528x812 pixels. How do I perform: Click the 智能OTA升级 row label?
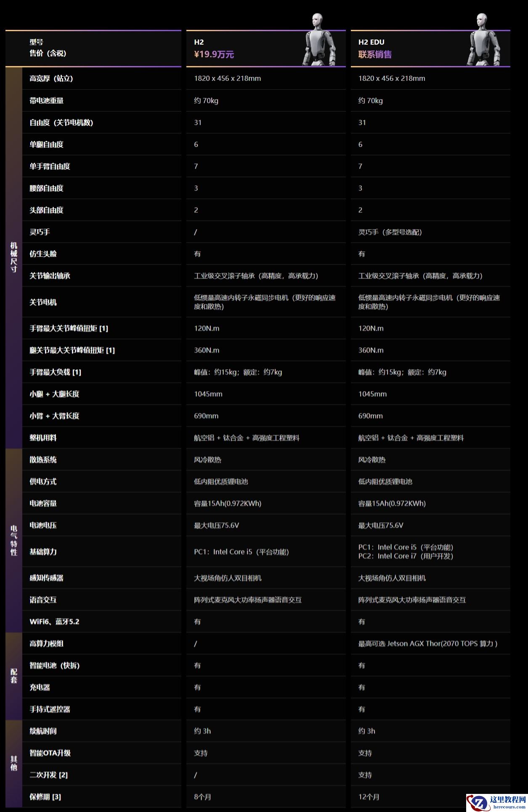point(50,753)
